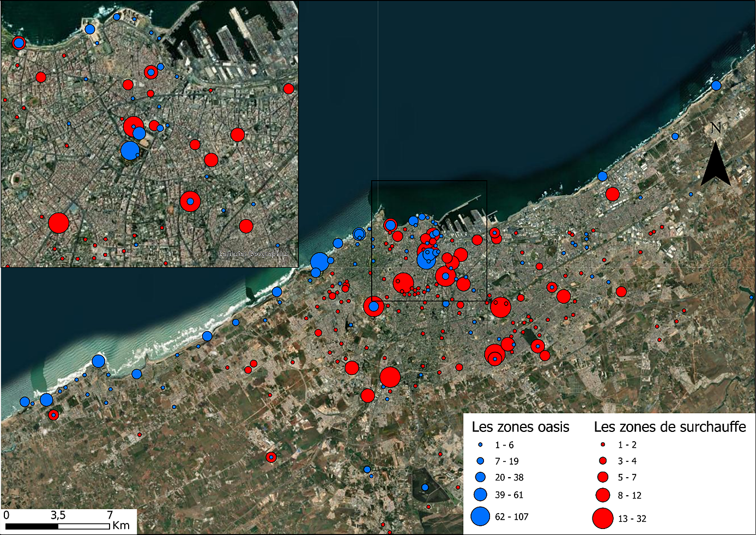Click the red 8 - 12 legend symbol

tap(603, 495)
